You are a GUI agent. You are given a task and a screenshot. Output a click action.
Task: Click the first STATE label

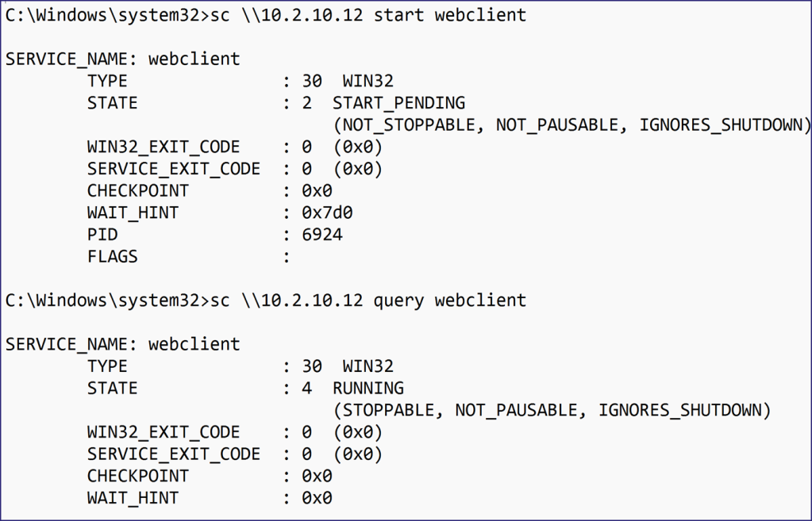click(113, 103)
